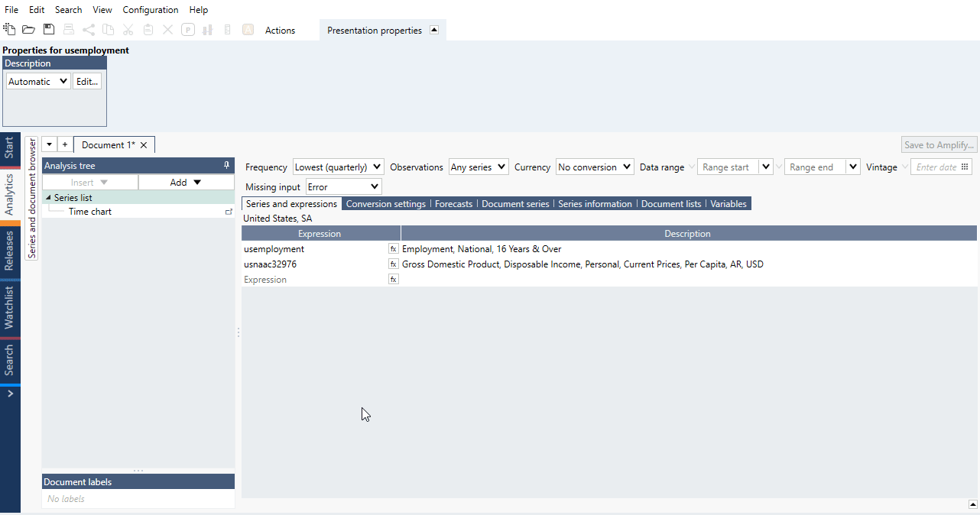Viewport: 980px width, 515px height.
Task: Pin the Analysis tree panel
Action: [226, 165]
